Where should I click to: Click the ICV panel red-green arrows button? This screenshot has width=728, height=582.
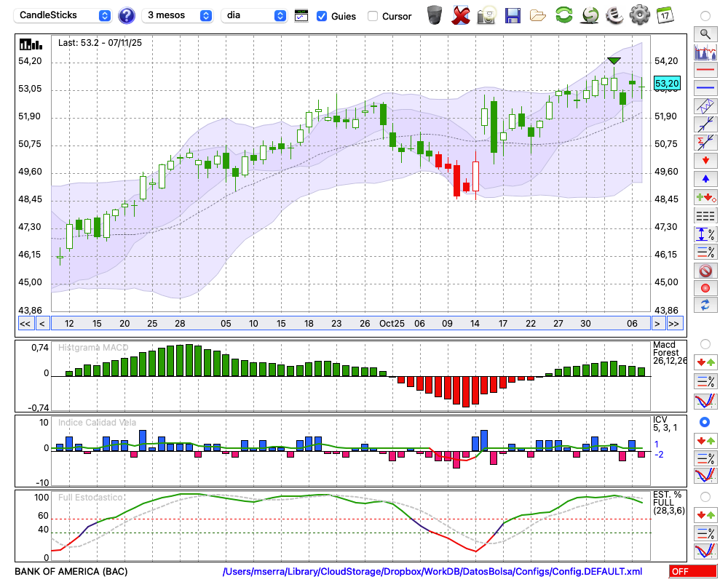click(x=705, y=440)
